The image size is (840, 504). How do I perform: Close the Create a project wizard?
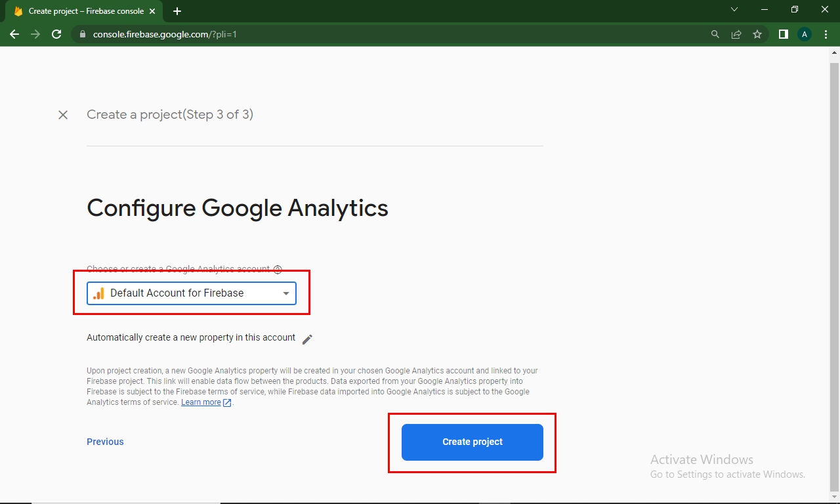pyautogui.click(x=63, y=115)
